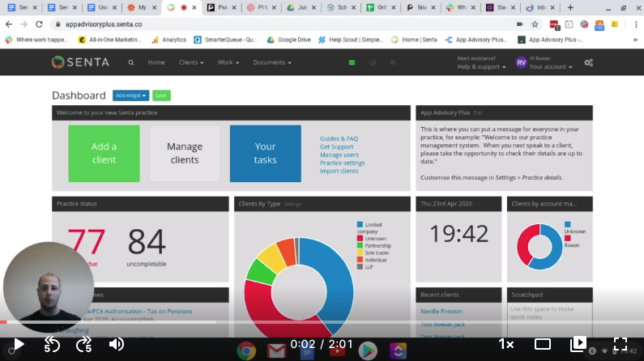Click the Senta logo
The image size is (644, 361).
80,62
